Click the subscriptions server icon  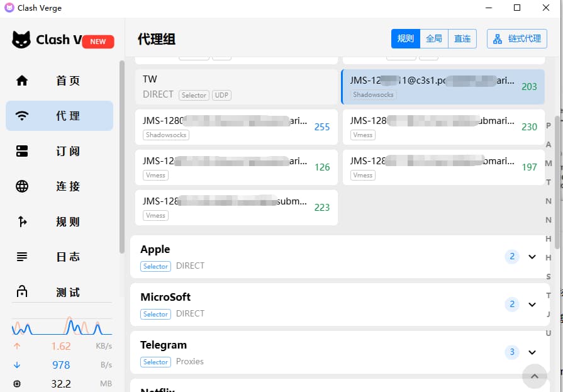point(22,151)
